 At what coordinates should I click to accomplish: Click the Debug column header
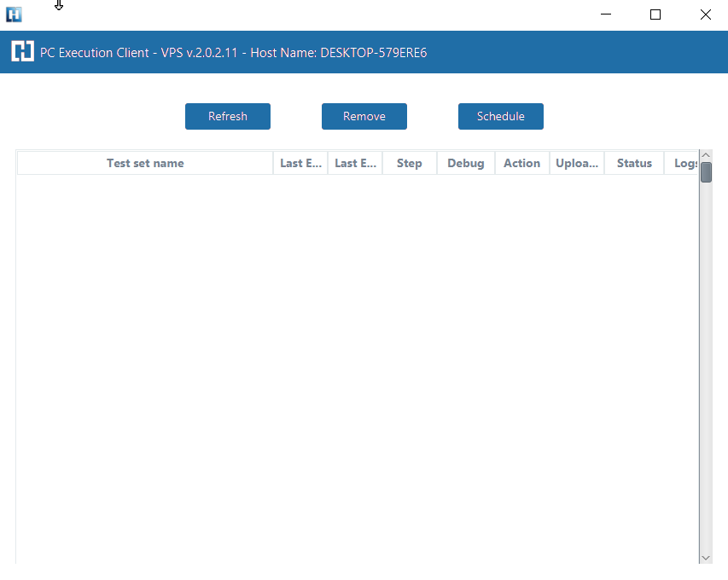[x=466, y=163]
